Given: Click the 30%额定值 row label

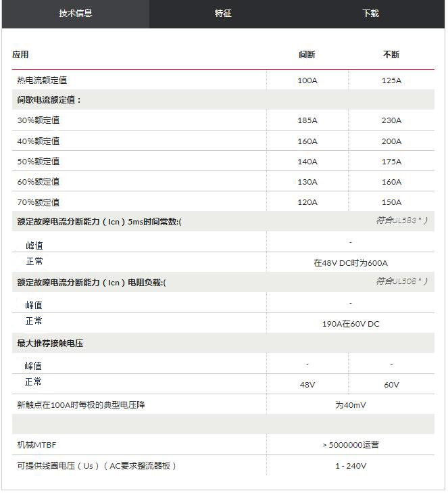Looking at the screenshot, I should pos(39,120).
